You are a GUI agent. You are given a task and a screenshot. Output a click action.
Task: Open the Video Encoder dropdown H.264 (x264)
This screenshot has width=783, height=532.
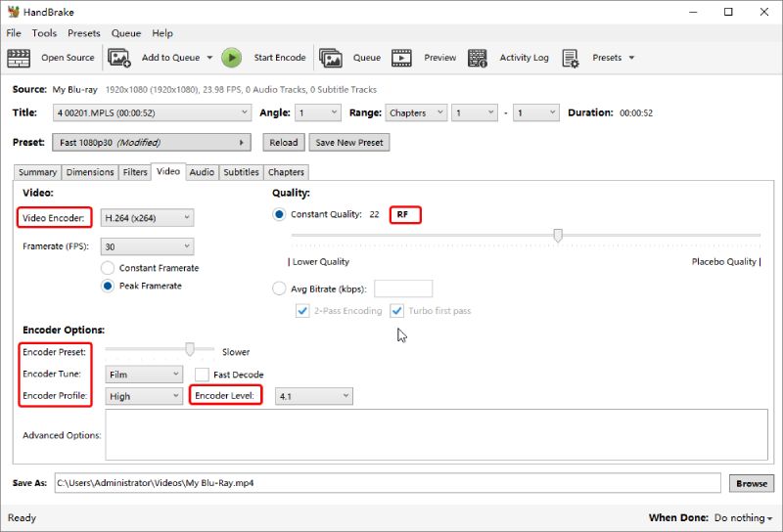tap(148, 218)
